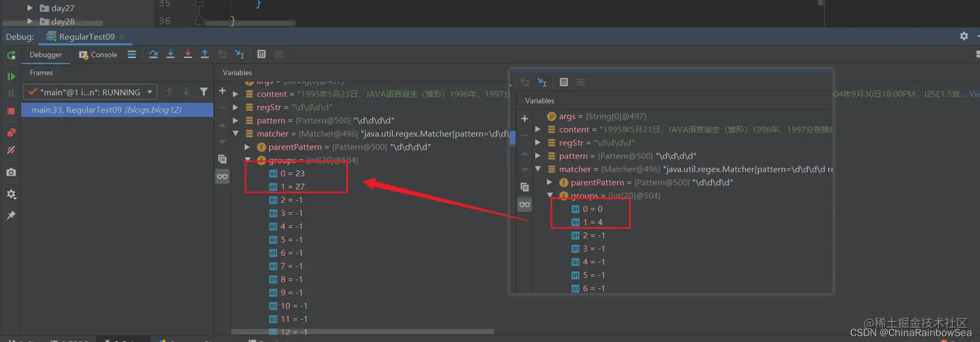
Task: Take a thread dump with the camera icon
Action: (x=11, y=172)
